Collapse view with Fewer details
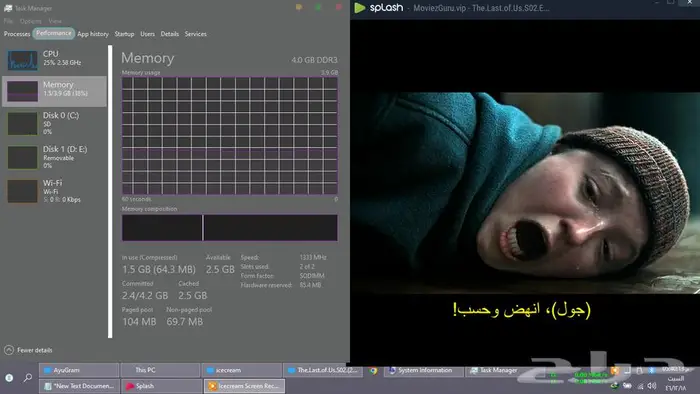 point(29,350)
